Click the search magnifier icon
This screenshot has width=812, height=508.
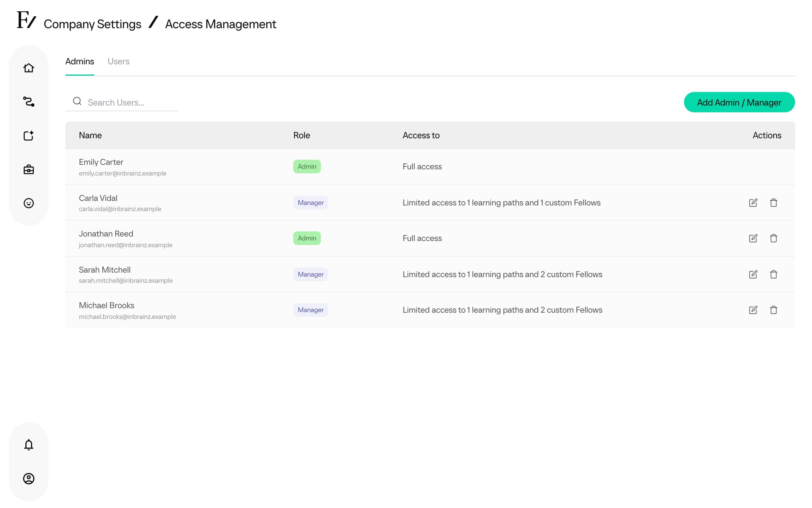tap(77, 101)
